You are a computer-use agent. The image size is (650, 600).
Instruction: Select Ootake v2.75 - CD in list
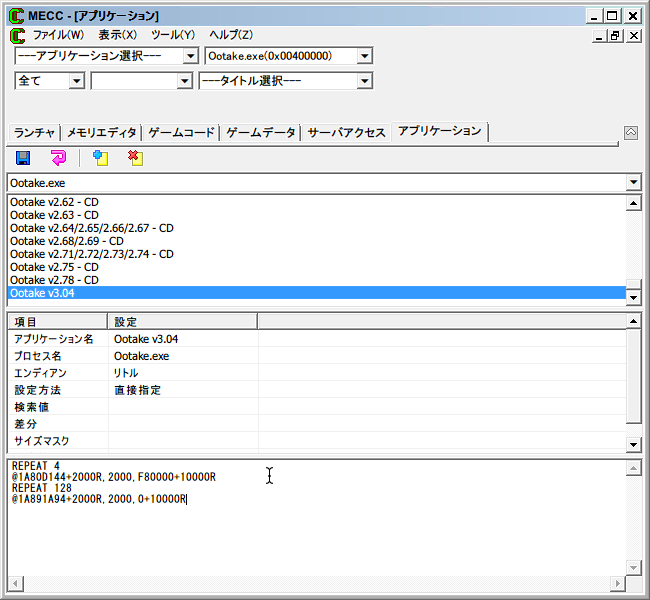click(x=317, y=267)
